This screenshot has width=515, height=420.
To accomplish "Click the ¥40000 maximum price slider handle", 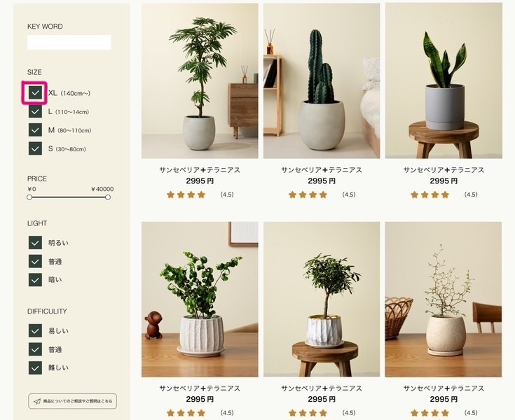I will 108,197.
